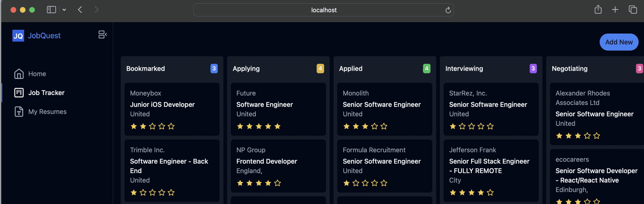The width and height of the screenshot is (644, 204).
Task: Click the Add New button
Action: (x=619, y=42)
